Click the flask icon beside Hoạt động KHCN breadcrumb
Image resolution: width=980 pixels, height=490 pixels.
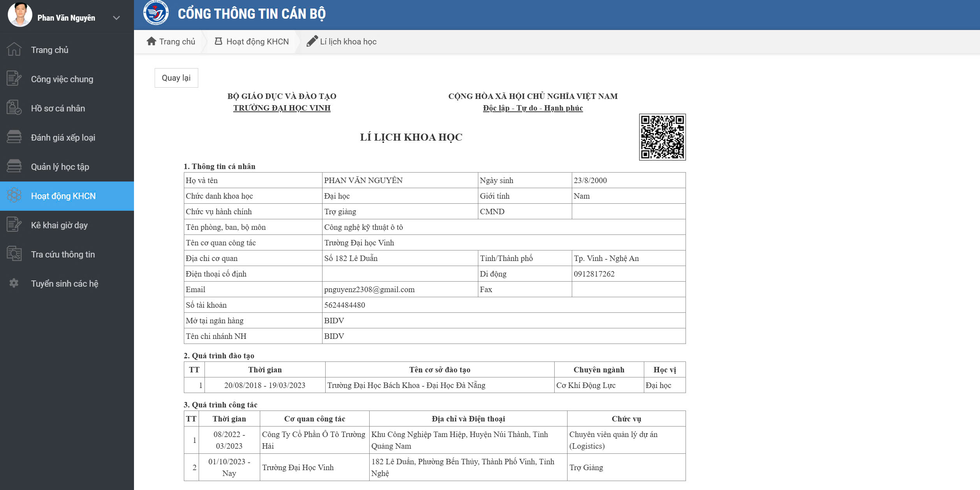click(x=219, y=41)
